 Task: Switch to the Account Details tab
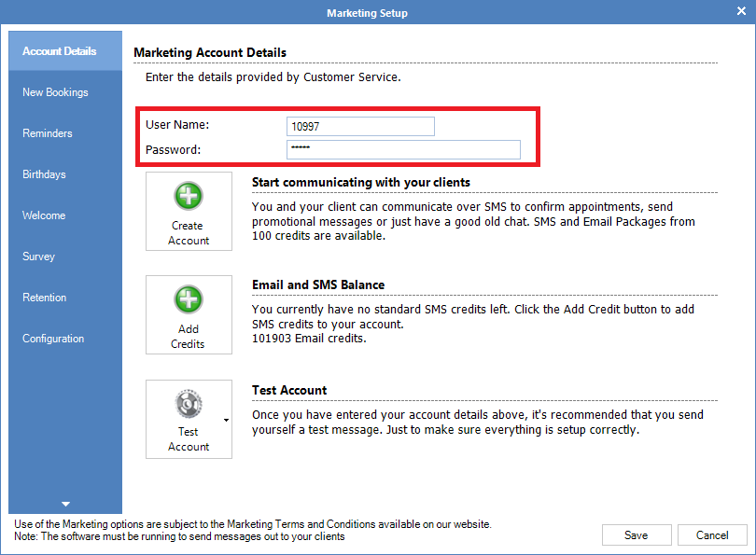[x=60, y=51]
